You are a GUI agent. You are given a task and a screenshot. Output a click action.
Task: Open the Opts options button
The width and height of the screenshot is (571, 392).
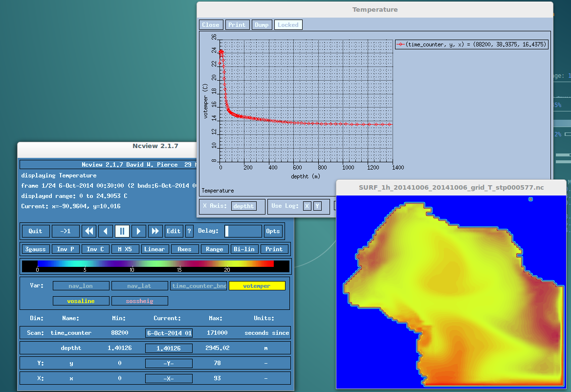pos(273,231)
